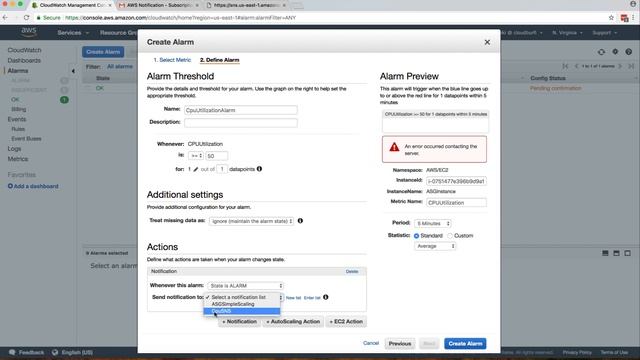The width and height of the screenshot is (640, 360).
Task: Click the InstanceId field
Action: click(x=456, y=181)
